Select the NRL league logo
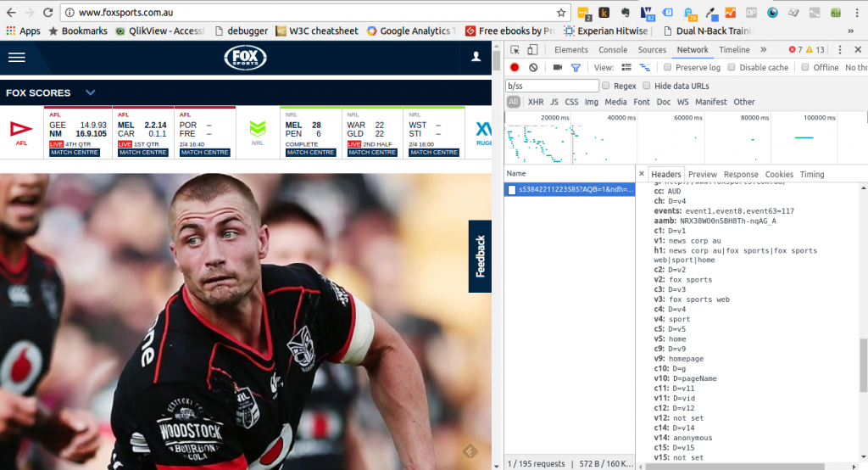The width and height of the screenshot is (868, 470). pos(258,131)
